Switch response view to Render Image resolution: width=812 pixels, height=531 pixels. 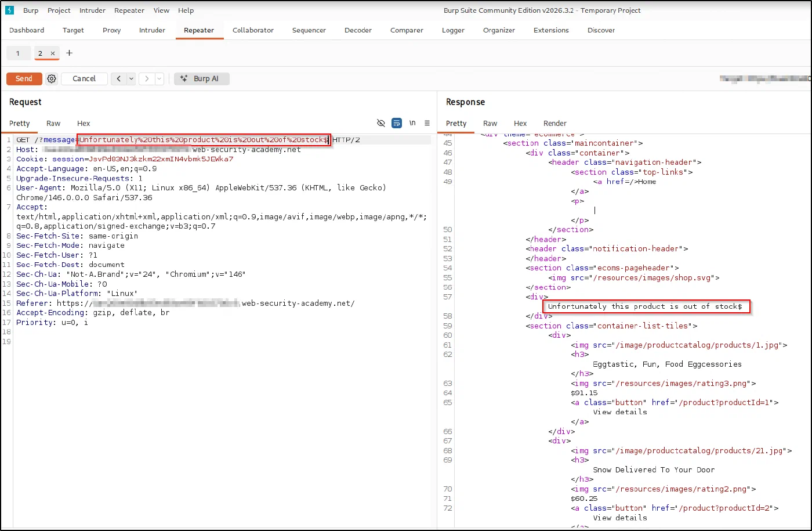pos(555,123)
